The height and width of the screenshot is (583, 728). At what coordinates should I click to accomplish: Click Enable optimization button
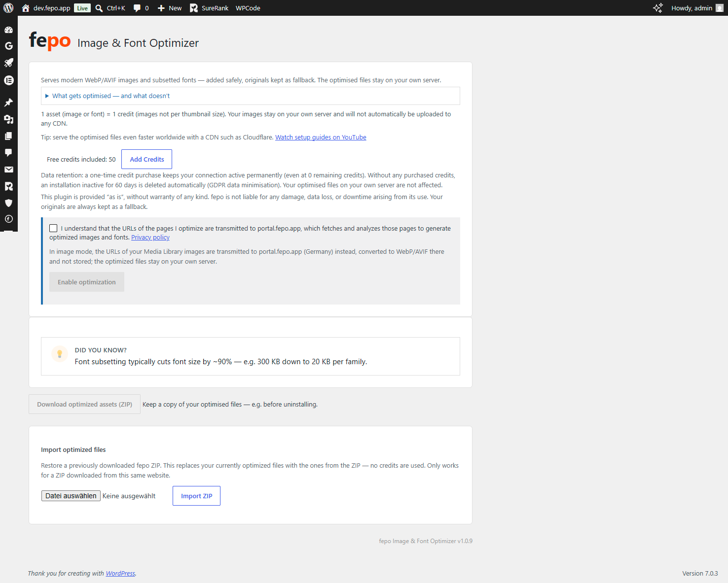click(x=87, y=282)
